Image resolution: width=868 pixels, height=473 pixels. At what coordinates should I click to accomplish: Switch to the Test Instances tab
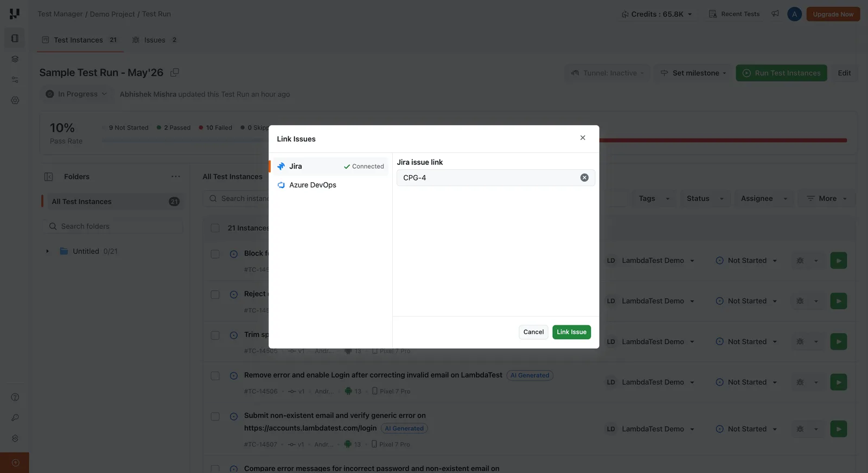coord(80,40)
